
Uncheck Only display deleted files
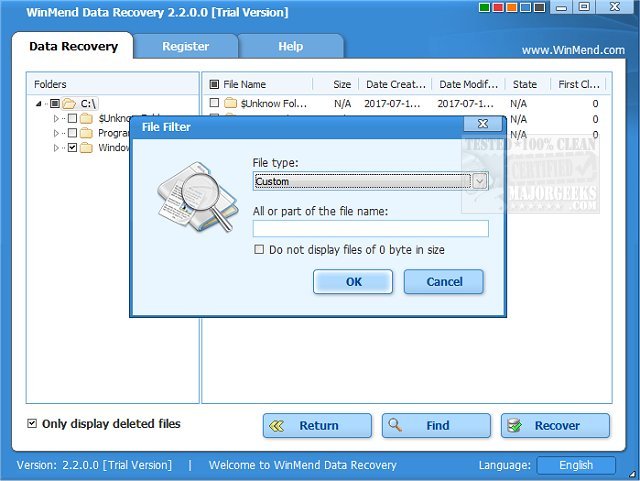pyautogui.click(x=31, y=423)
